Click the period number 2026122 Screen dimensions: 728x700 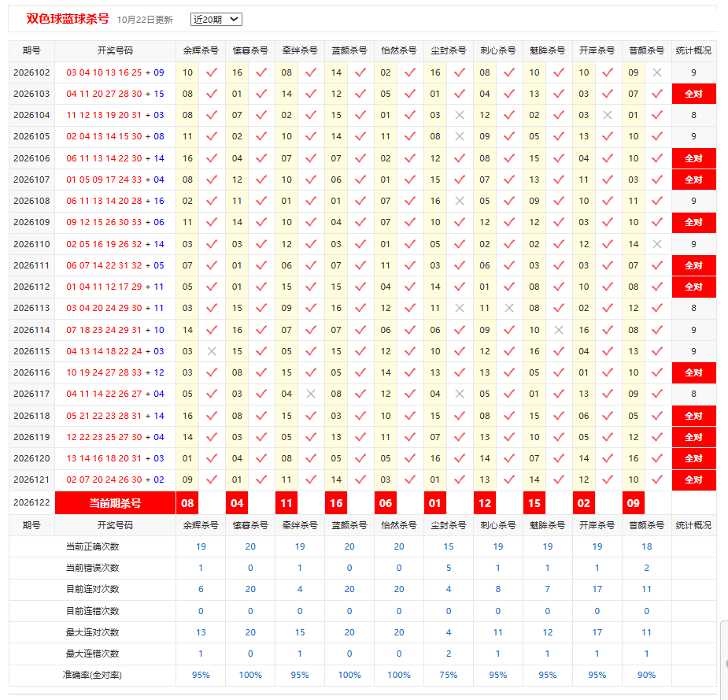click(31, 502)
